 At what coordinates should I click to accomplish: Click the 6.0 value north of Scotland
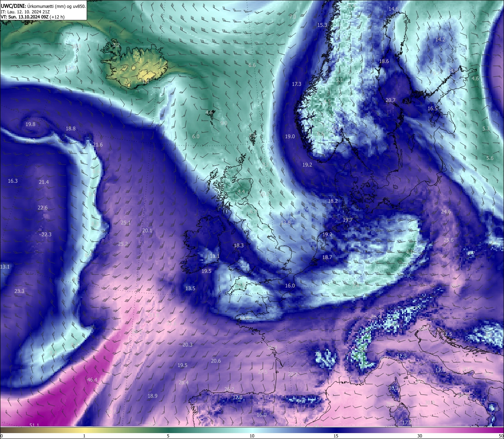pyautogui.click(x=196, y=137)
